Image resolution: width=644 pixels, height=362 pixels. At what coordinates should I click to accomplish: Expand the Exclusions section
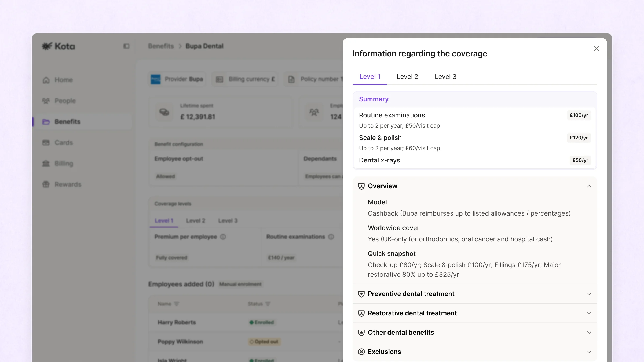coord(589,352)
